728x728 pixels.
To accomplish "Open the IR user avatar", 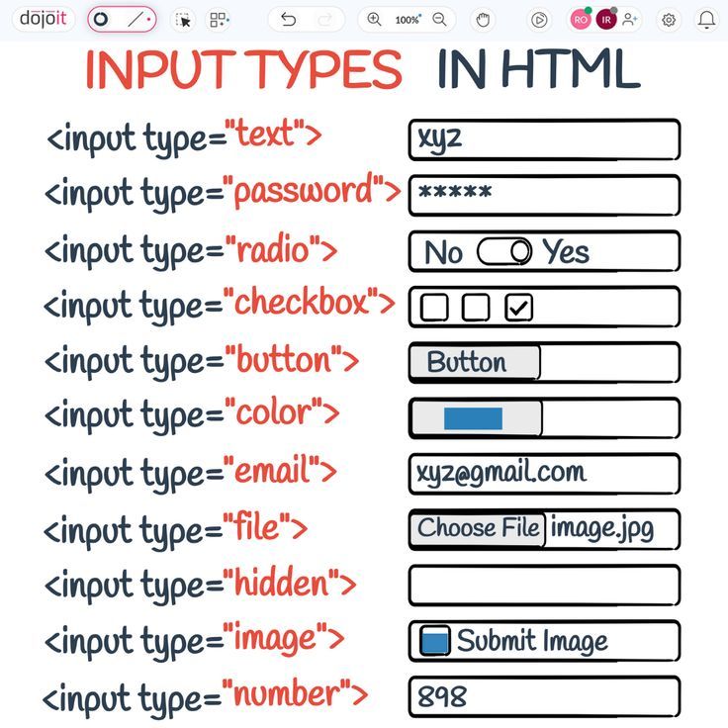I will coord(606,20).
